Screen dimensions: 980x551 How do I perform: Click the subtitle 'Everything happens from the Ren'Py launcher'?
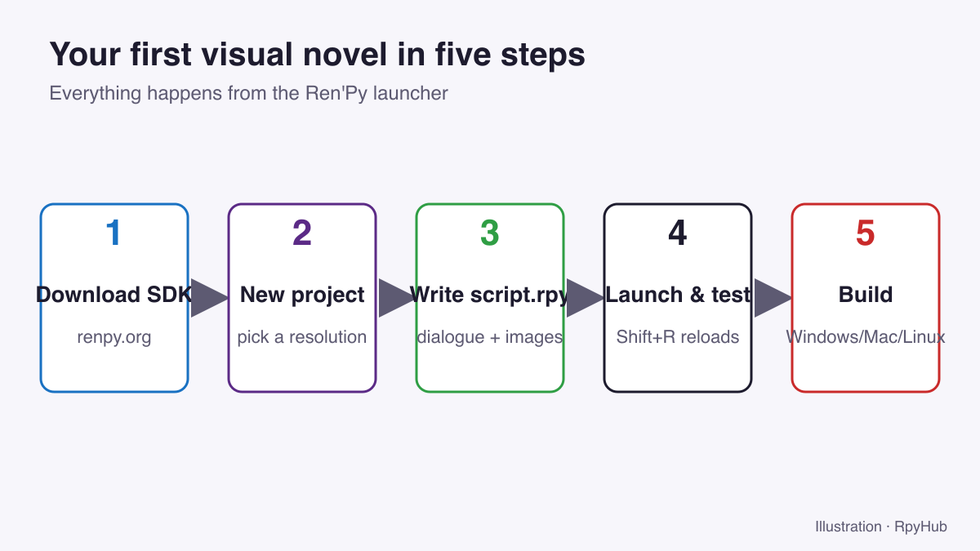(x=248, y=93)
